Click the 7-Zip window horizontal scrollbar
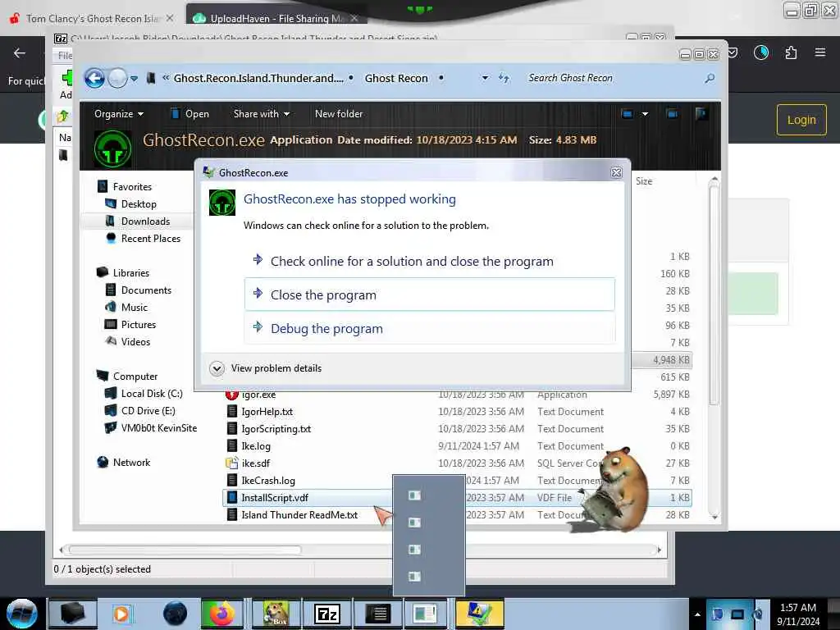Screen dimensions: 840x630 pos(185,550)
